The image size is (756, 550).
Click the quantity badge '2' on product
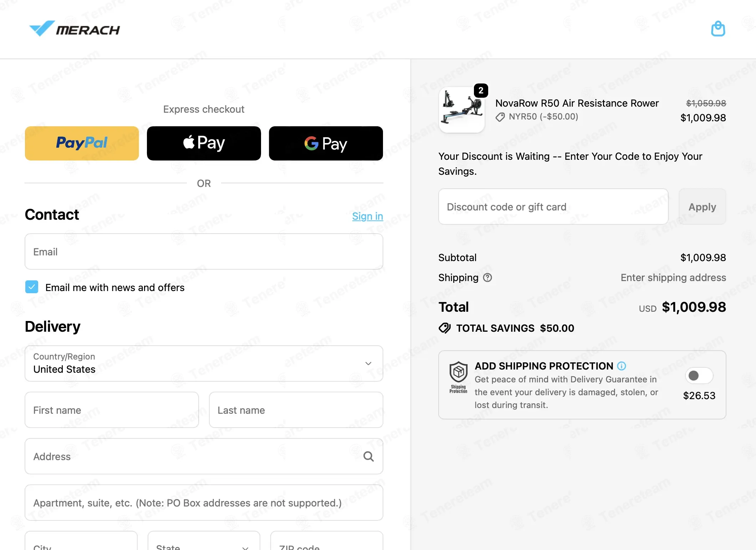pyautogui.click(x=481, y=91)
